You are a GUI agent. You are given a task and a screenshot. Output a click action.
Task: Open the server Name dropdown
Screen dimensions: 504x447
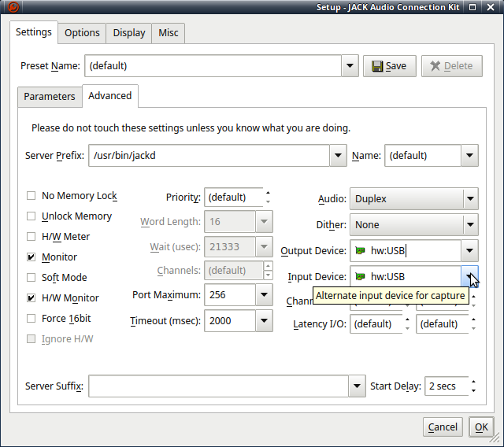[469, 155]
